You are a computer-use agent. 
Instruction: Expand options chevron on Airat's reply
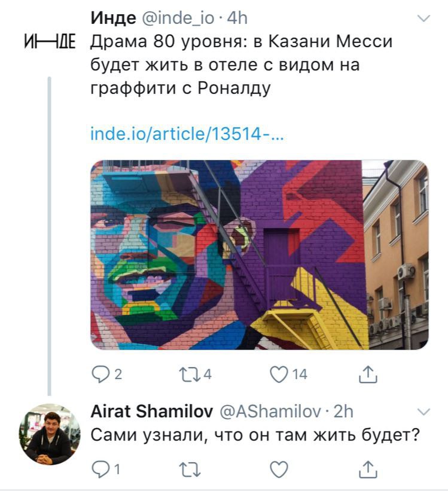tap(424, 412)
